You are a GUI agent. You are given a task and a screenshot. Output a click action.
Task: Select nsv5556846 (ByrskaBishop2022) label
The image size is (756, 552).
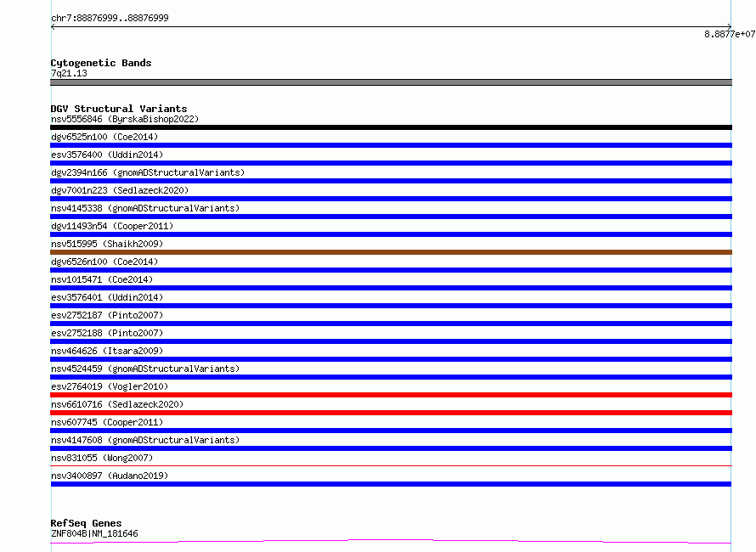click(x=125, y=119)
